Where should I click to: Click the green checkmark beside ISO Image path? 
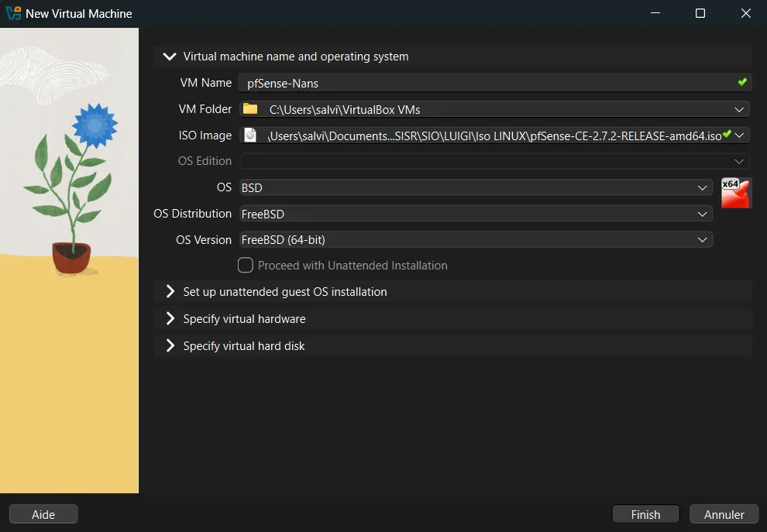727,135
